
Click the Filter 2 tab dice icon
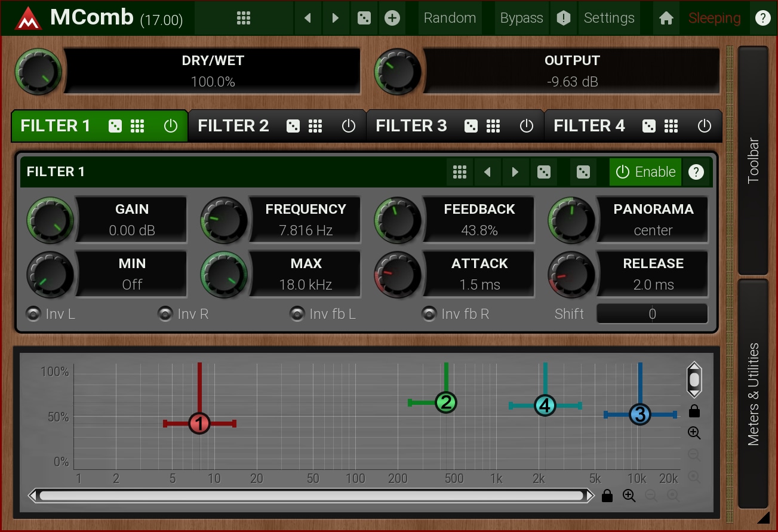click(293, 126)
